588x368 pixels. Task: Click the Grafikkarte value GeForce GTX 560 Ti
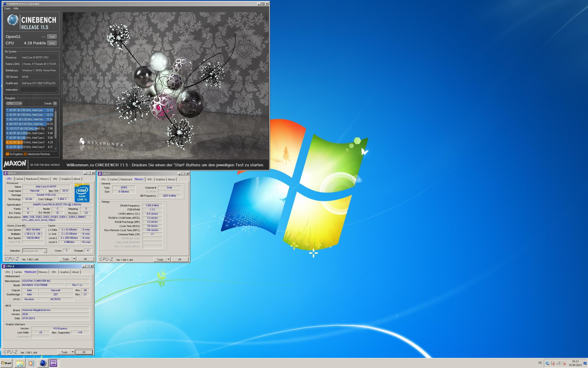39,83
